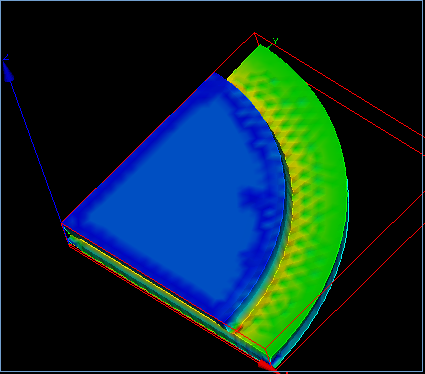425x374 pixels.
Task: Click the red X-axis arrowhead at bottom
Action: tap(268, 366)
